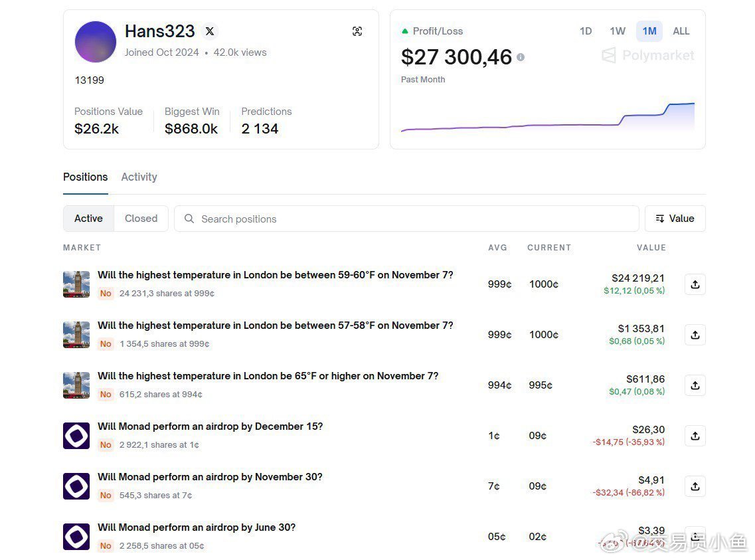Image resolution: width=755 pixels, height=560 pixels.
Task: Click the 2 134 Predictions count
Action: (260, 129)
